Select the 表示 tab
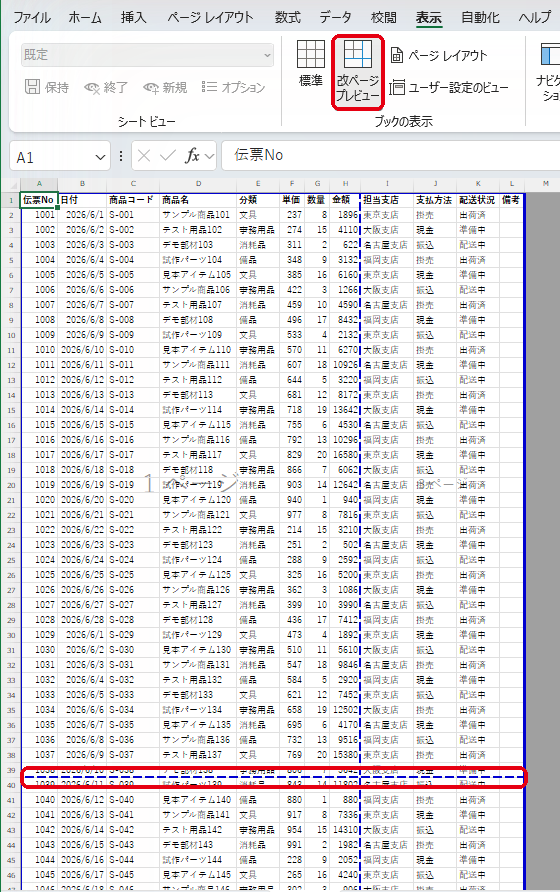 429,18
